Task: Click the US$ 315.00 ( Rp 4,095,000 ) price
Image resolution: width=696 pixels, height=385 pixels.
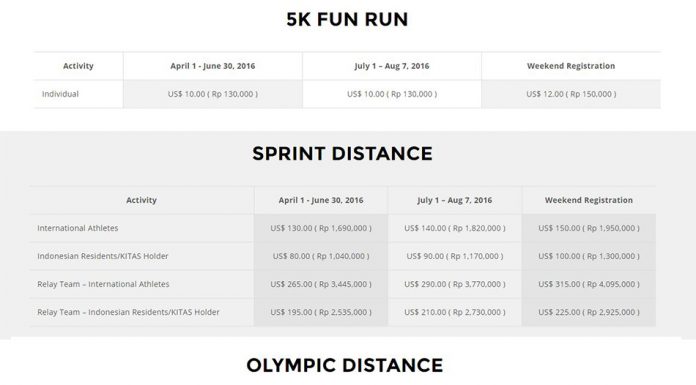Action: point(589,284)
